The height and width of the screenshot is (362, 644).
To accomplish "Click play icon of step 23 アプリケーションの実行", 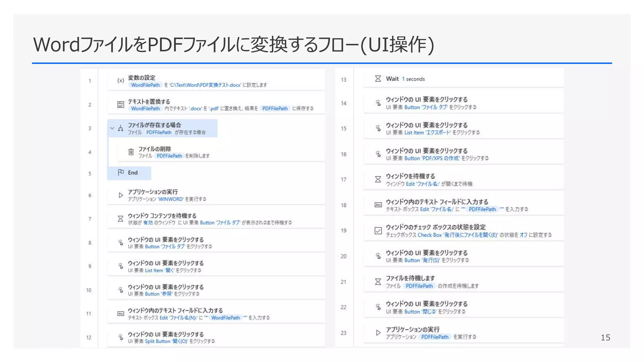I will (x=378, y=332).
